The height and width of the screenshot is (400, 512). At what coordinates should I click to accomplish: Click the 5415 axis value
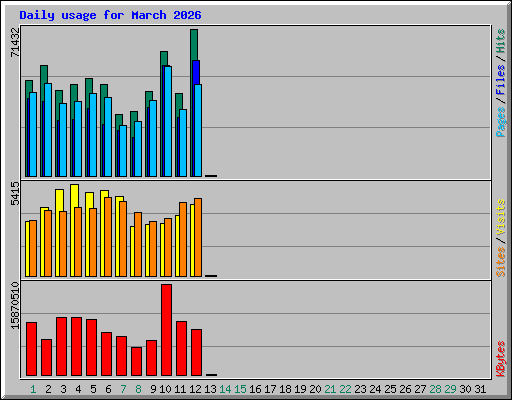pyautogui.click(x=15, y=193)
